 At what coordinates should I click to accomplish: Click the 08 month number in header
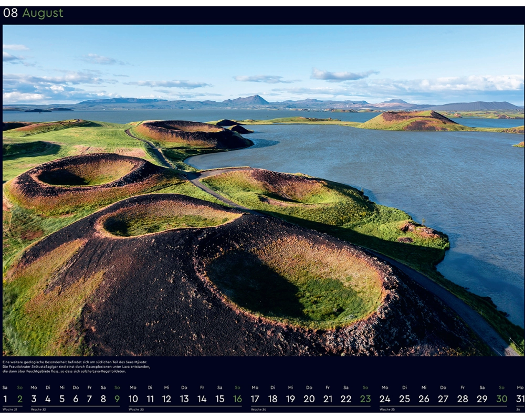[x=10, y=13]
